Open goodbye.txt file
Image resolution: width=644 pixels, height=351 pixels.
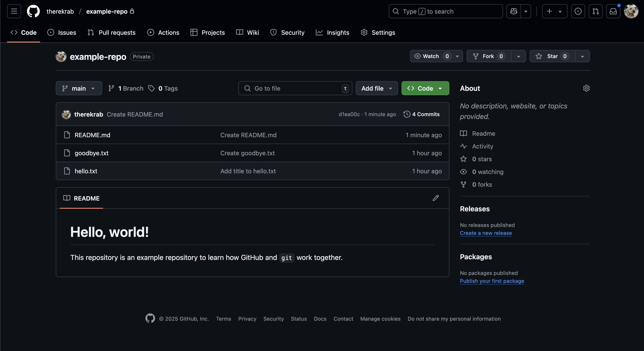(x=92, y=153)
